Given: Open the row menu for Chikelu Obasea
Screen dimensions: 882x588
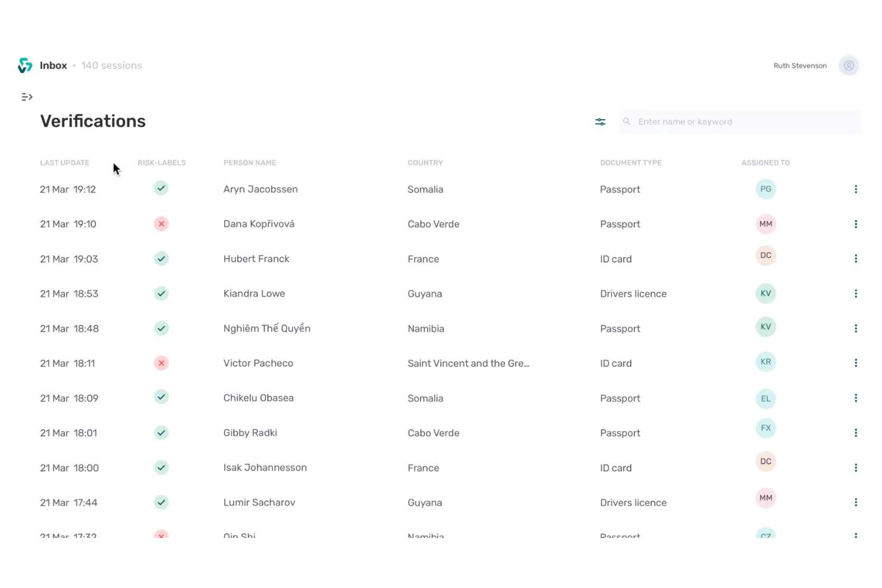Looking at the screenshot, I should coord(856,397).
